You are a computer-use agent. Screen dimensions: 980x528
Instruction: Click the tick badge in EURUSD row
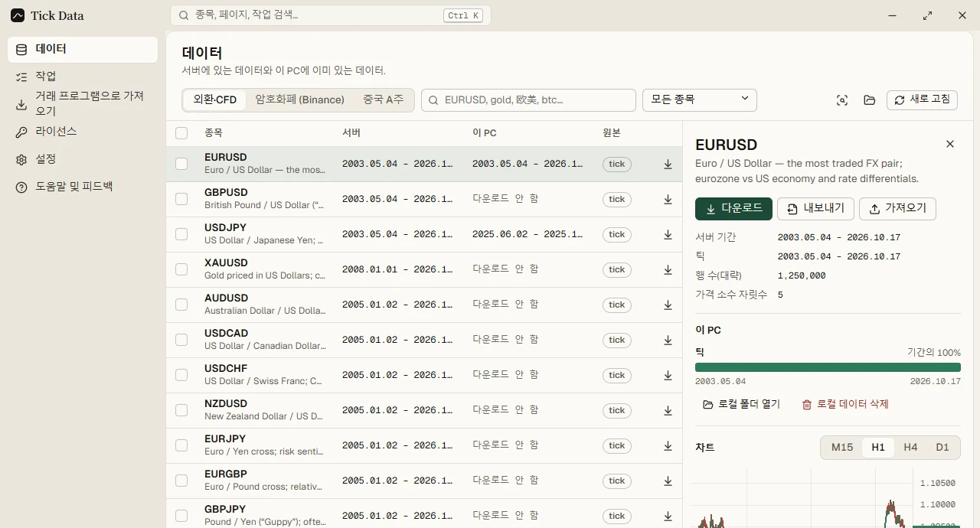617,165
